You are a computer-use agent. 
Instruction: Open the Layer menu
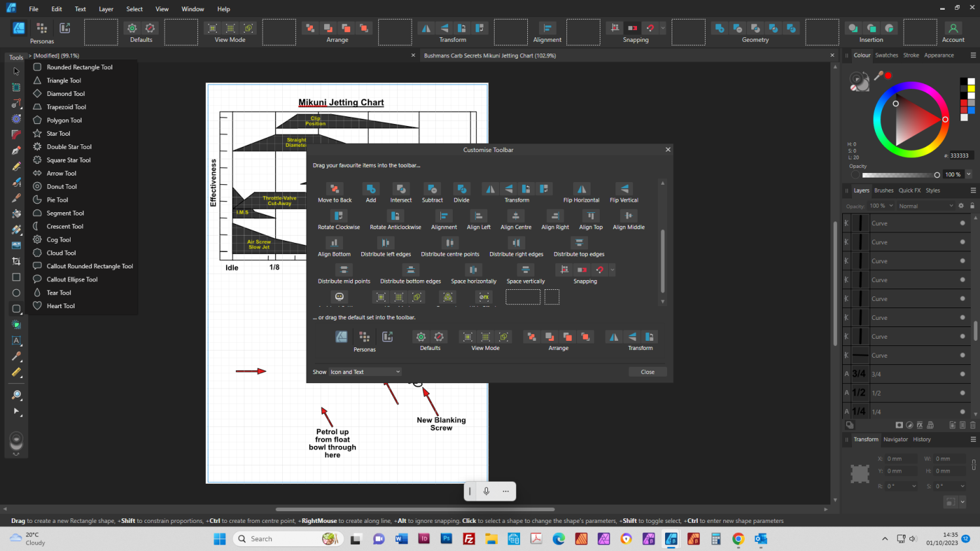[106, 8]
